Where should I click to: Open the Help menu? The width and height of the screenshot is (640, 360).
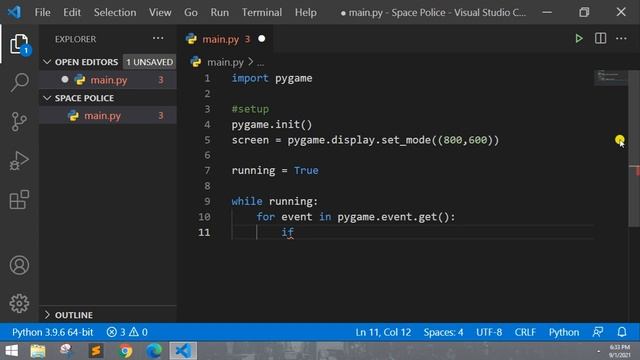tap(306, 12)
